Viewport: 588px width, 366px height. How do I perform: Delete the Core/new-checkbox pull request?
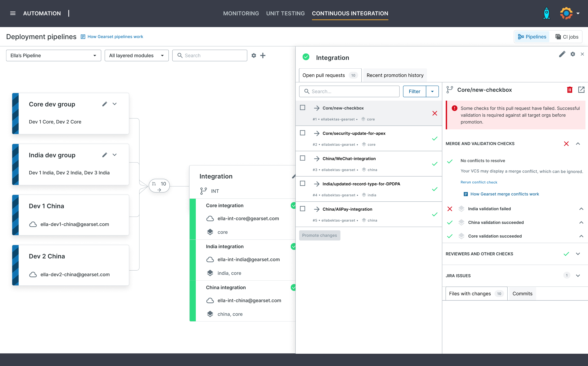click(569, 90)
